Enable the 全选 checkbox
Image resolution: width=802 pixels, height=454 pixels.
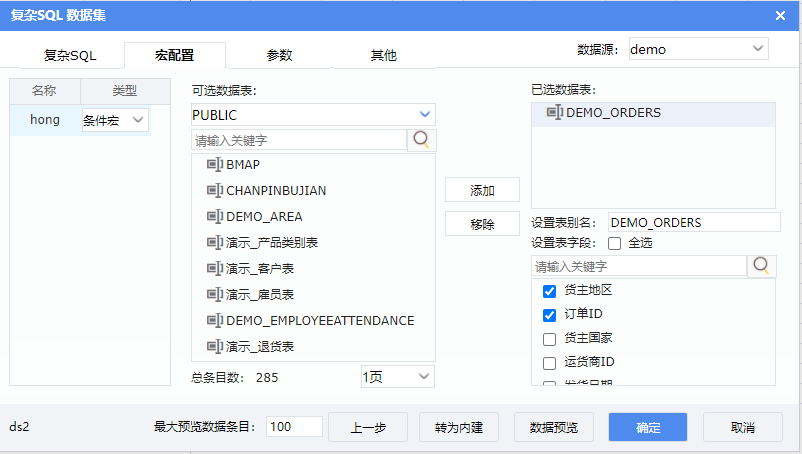point(614,243)
